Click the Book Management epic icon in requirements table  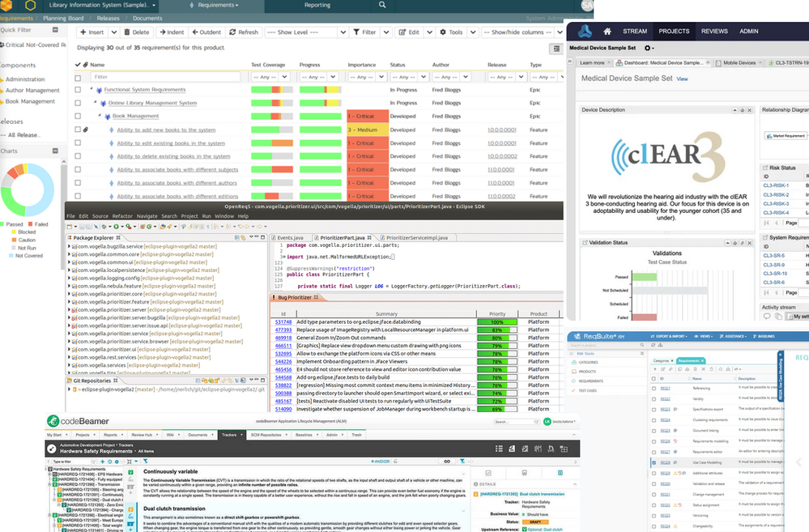click(x=108, y=116)
